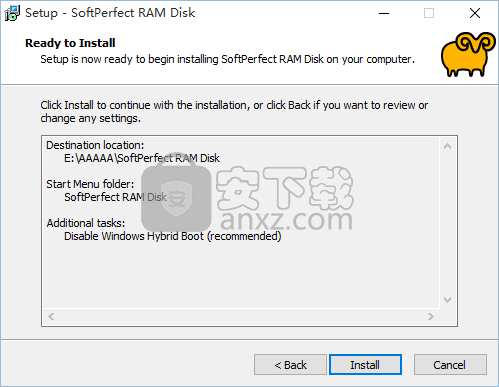
Task: Click the Install button
Action: 365,365
